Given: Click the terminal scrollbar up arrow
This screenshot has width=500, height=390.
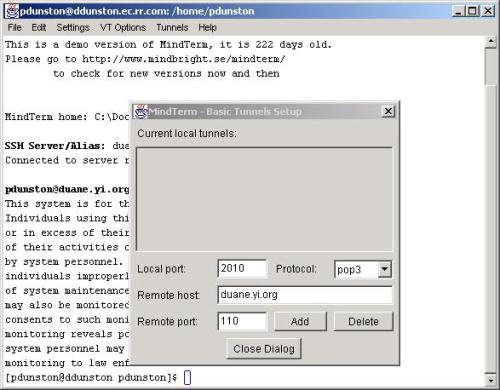Looking at the screenshot, I should (490, 42).
